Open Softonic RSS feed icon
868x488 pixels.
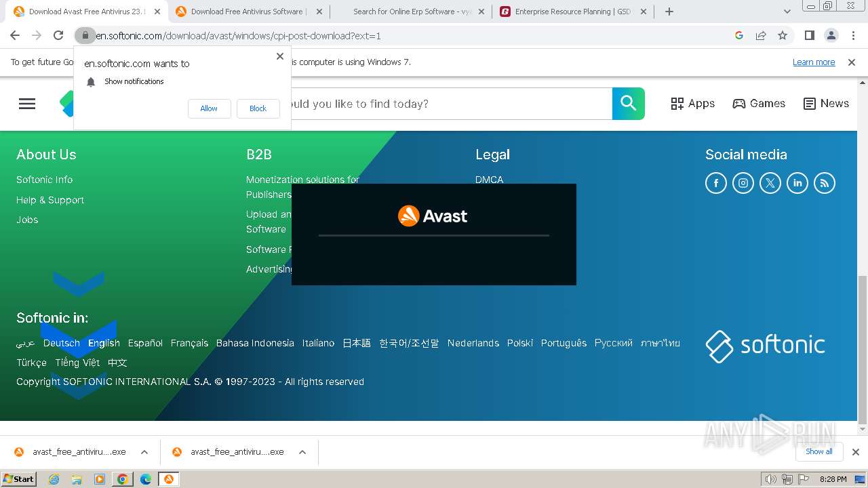pos(825,183)
